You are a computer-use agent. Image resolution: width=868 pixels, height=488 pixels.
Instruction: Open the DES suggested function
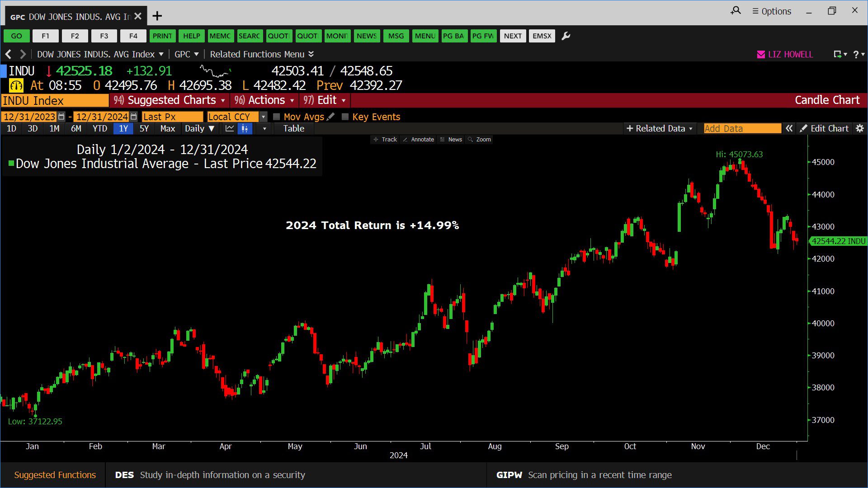pyautogui.click(x=210, y=475)
